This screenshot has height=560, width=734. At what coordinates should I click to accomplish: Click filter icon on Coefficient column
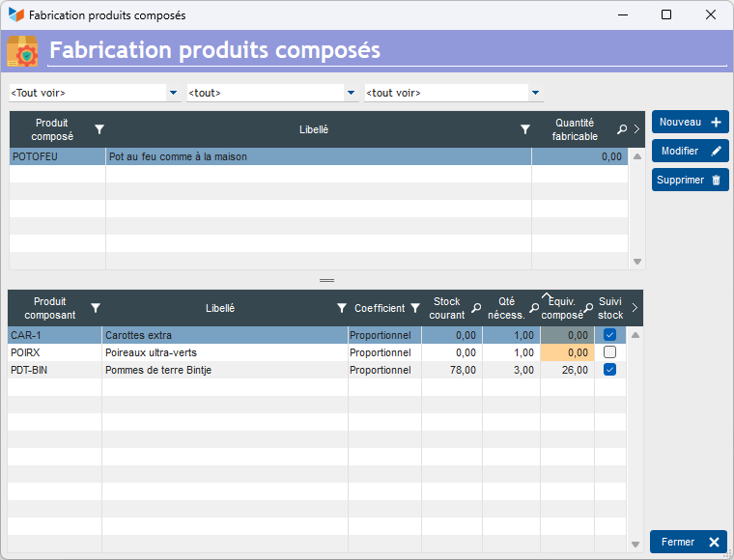click(415, 308)
